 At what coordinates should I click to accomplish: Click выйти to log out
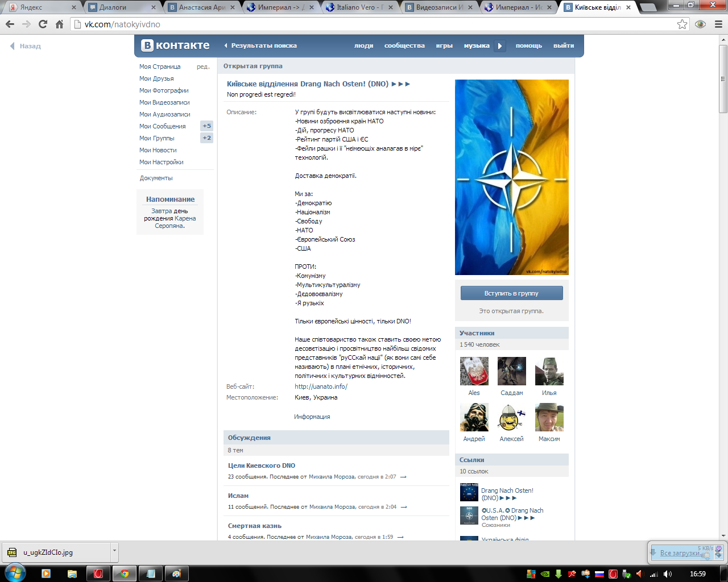[564, 45]
